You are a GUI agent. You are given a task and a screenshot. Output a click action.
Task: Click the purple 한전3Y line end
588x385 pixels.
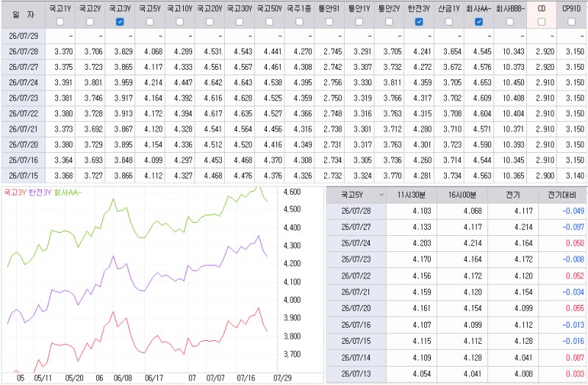coord(267,256)
